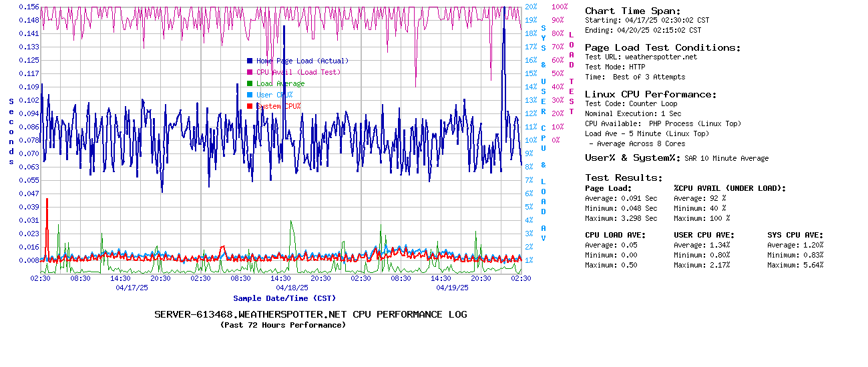Click the light-blue User CPU% legend swatch

(x=250, y=95)
